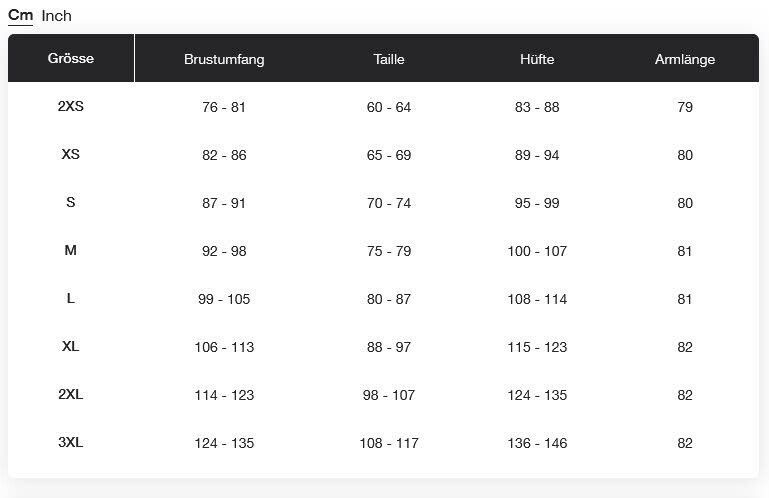
Task: Click the Hüfte column header
Action: coord(537,59)
